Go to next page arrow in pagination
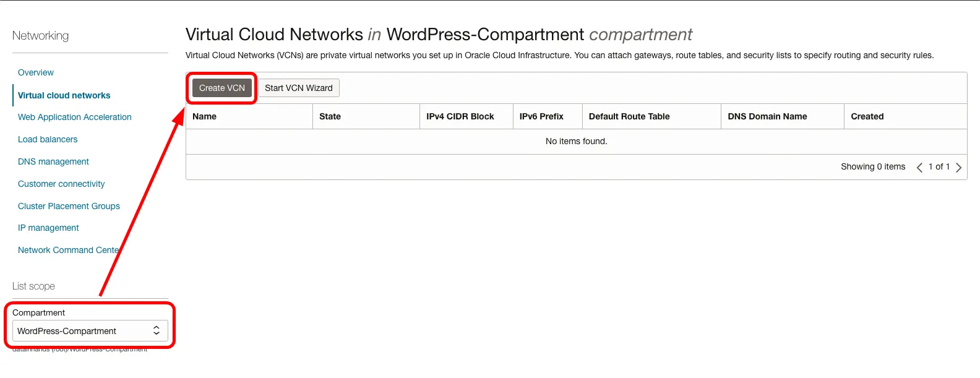Screen dimensions: 980x378 click(958, 167)
